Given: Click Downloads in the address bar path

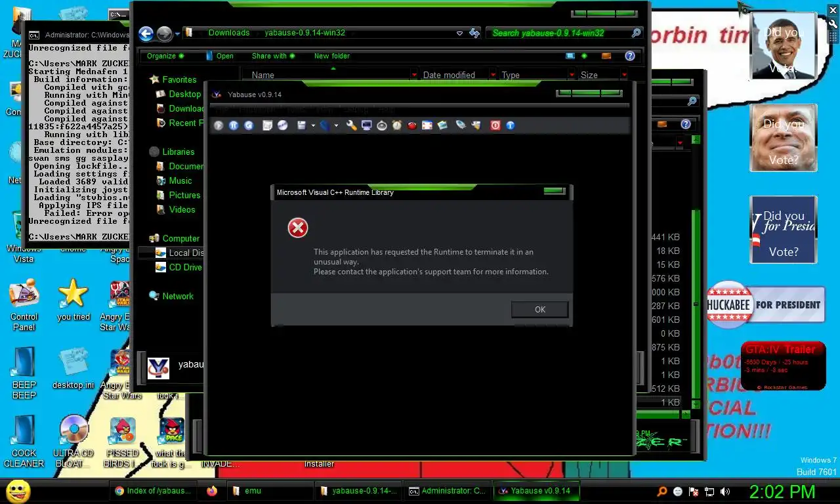Looking at the screenshot, I should point(228,33).
